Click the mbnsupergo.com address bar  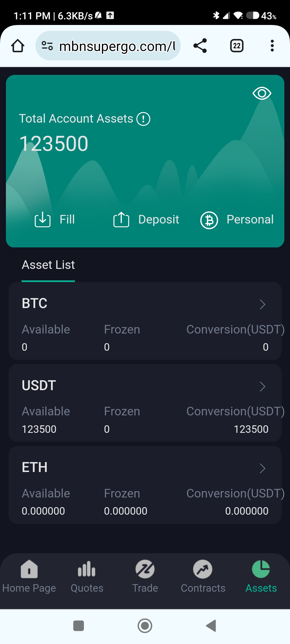(x=117, y=46)
